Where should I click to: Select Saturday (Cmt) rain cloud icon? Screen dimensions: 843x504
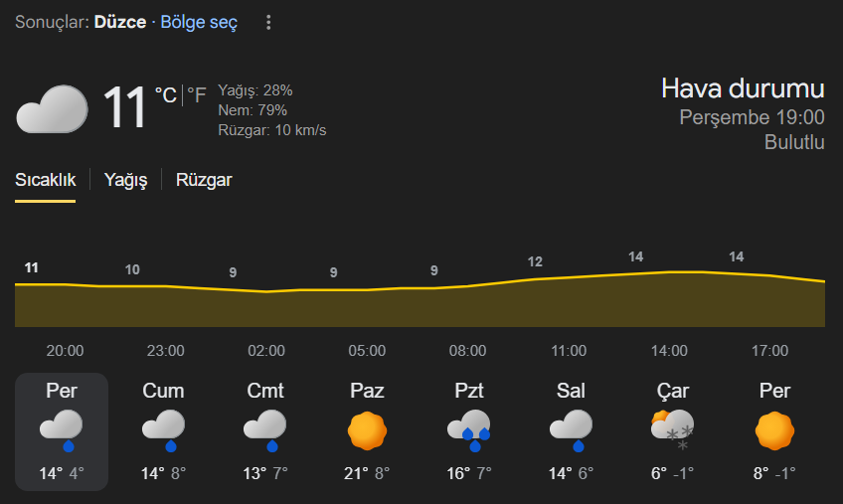(x=265, y=428)
